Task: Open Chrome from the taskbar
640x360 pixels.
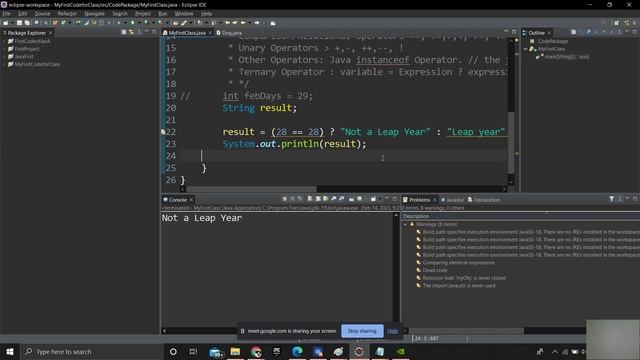Action: click(256, 351)
